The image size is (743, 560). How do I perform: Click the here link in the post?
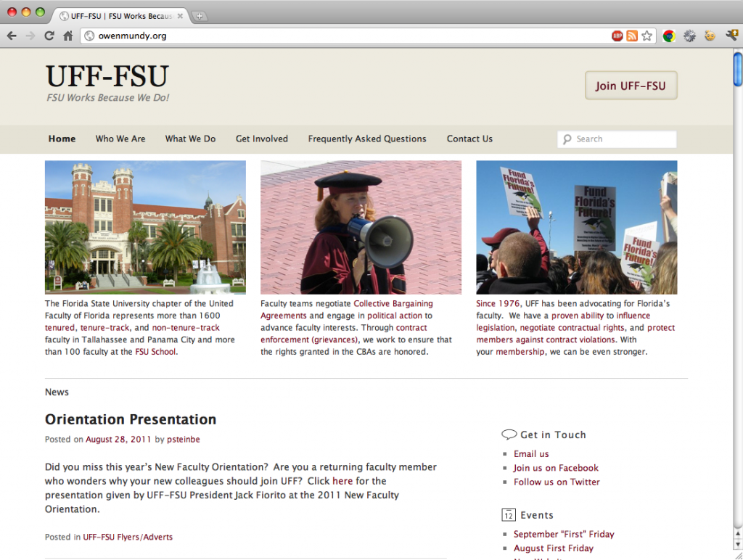click(x=342, y=481)
